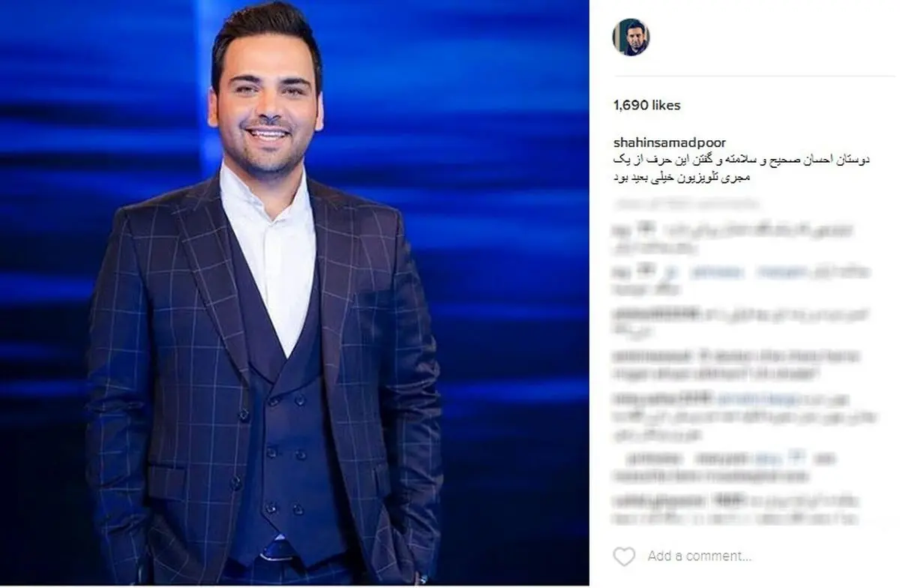
Task: Open shahinsamadpoor's profile from the username
Action: tap(659, 143)
